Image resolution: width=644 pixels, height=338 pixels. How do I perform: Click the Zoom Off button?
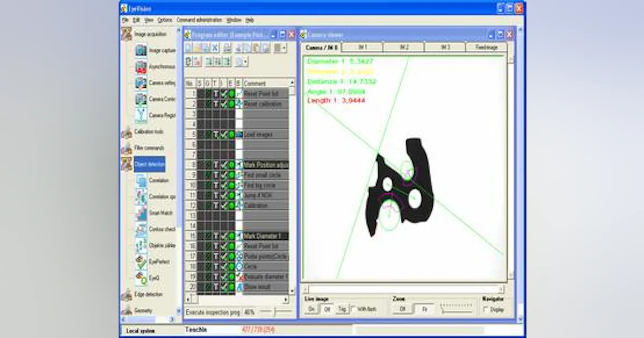point(403,309)
